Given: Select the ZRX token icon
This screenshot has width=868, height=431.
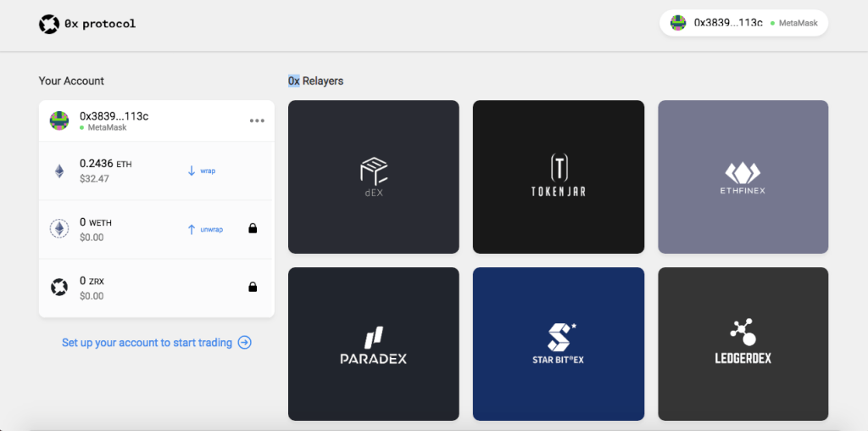Looking at the screenshot, I should click(x=59, y=288).
